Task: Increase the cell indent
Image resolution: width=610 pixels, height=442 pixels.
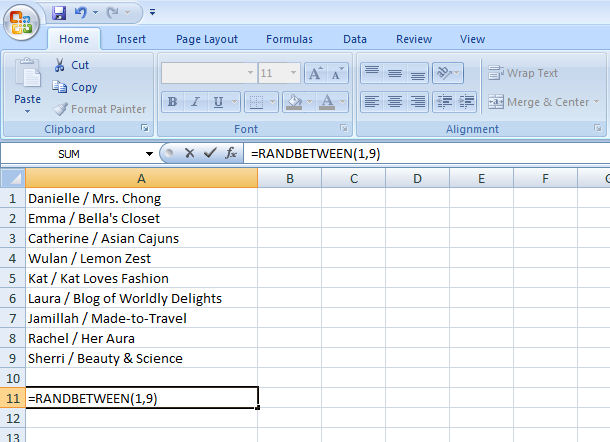Action: click(466, 102)
